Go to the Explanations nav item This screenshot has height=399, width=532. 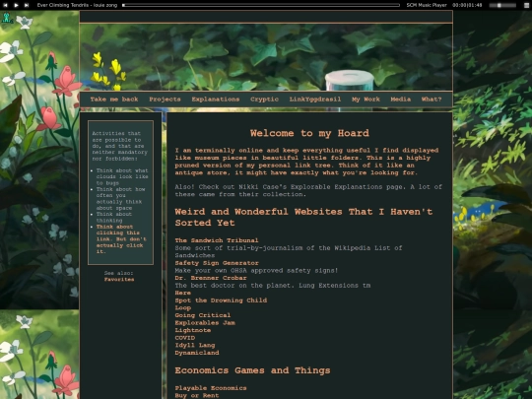point(216,100)
